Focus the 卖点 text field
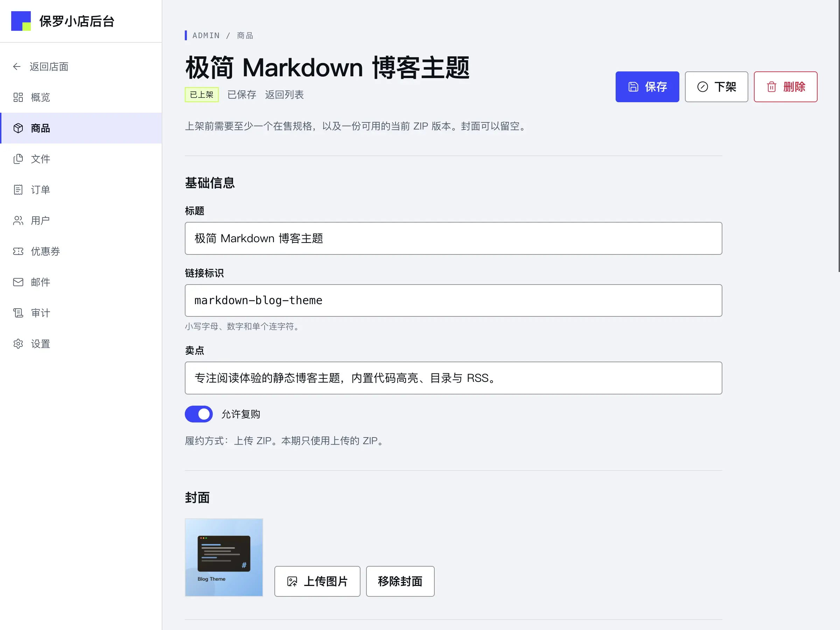This screenshot has height=630, width=840. click(453, 378)
